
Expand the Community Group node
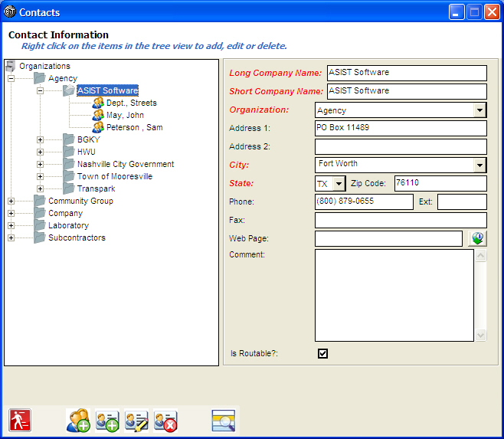click(x=11, y=201)
